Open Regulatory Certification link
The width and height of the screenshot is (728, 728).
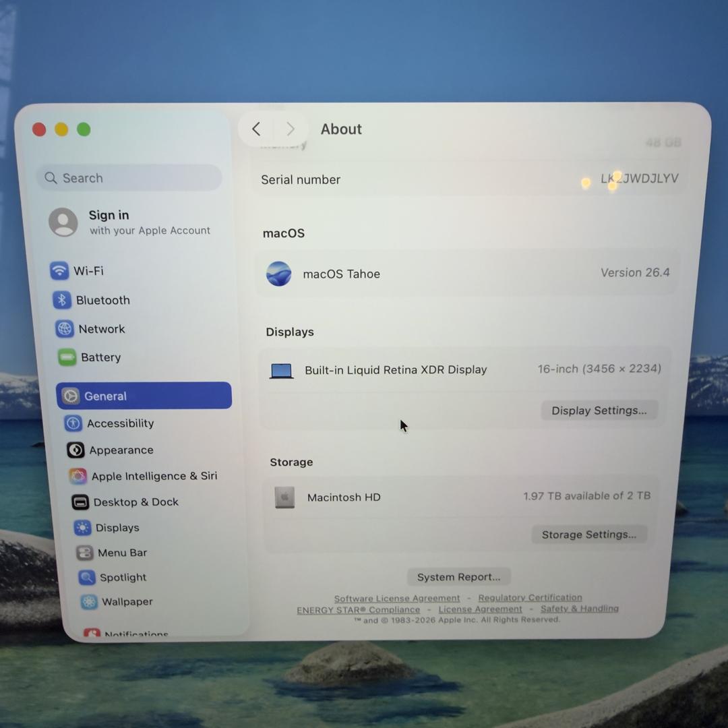tap(530, 597)
